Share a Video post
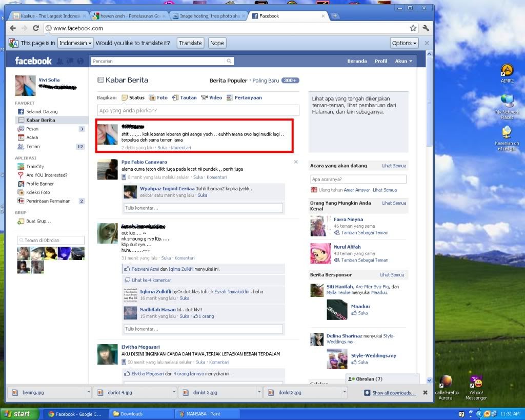 [212, 97]
